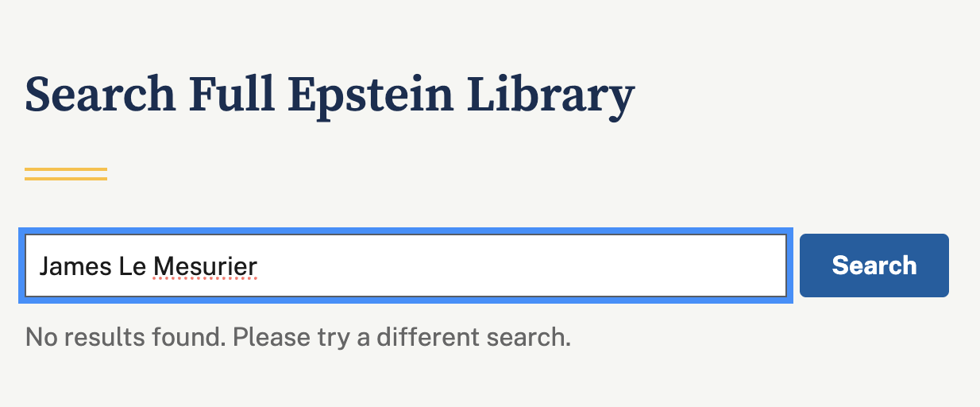The height and width of the screenshot is (407, 980).
Task: Click the yellow double-line divider under heading
Action: [66, 174]
